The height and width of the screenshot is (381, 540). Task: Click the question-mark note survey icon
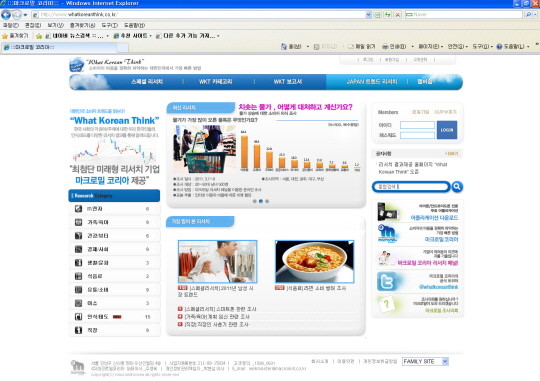coord(386,304)
